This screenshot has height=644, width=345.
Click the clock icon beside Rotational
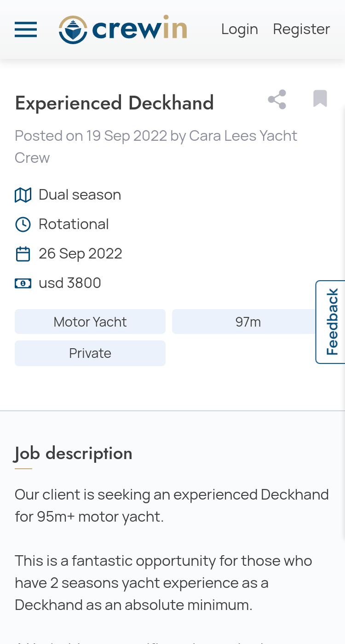pyautogui.click(x=23, y=224)
